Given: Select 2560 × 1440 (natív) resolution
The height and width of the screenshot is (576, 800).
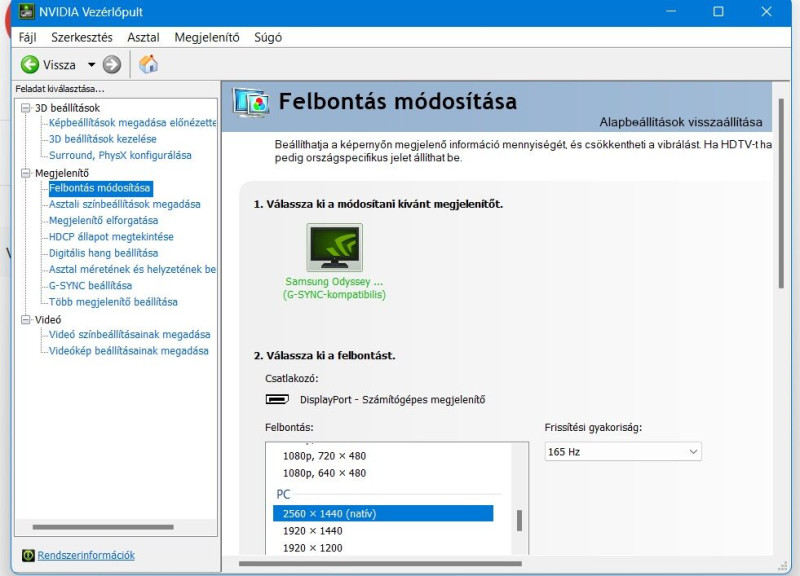Looking at the screenshot, I should (x=383, y=514).
